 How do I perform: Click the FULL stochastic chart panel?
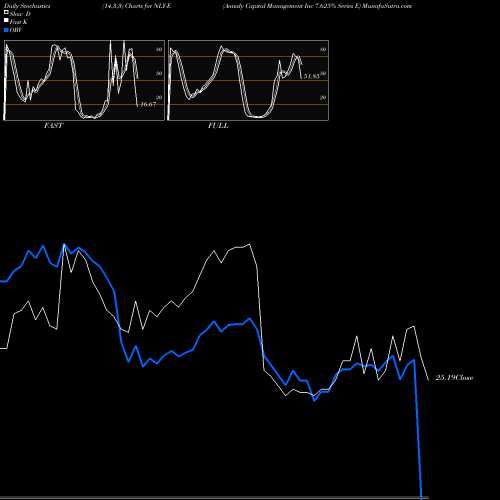pos(248,80)
